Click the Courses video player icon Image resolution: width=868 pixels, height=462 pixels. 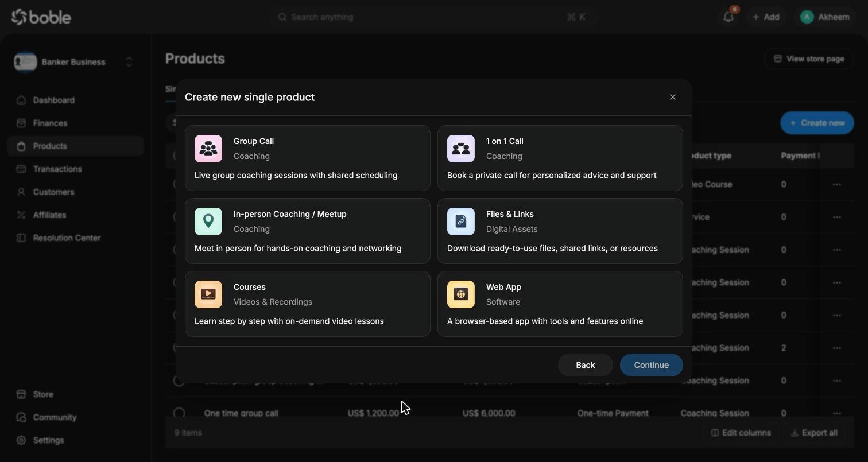(208, 294)
